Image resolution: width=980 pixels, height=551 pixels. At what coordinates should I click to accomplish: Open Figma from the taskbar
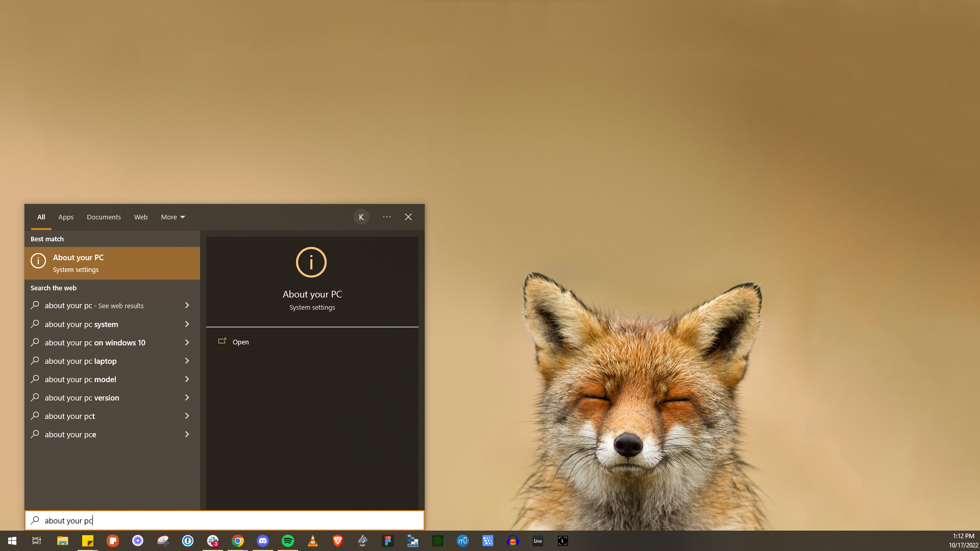[388, 541]
